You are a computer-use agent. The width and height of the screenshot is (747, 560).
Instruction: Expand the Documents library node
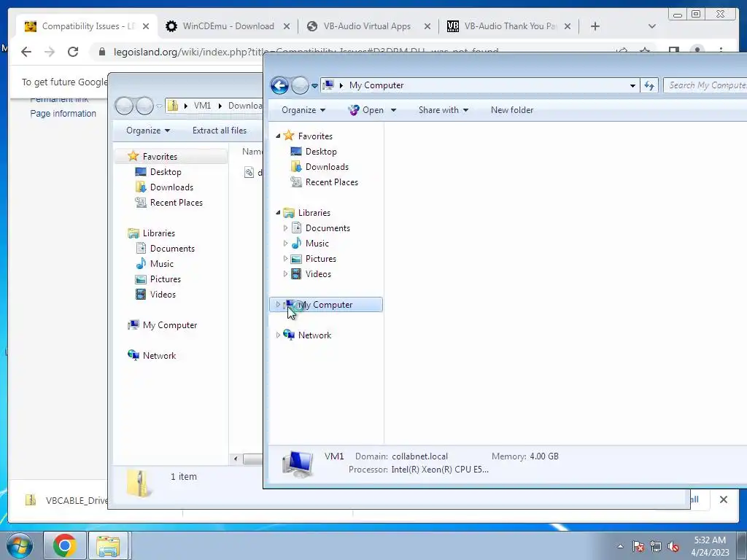285,228
